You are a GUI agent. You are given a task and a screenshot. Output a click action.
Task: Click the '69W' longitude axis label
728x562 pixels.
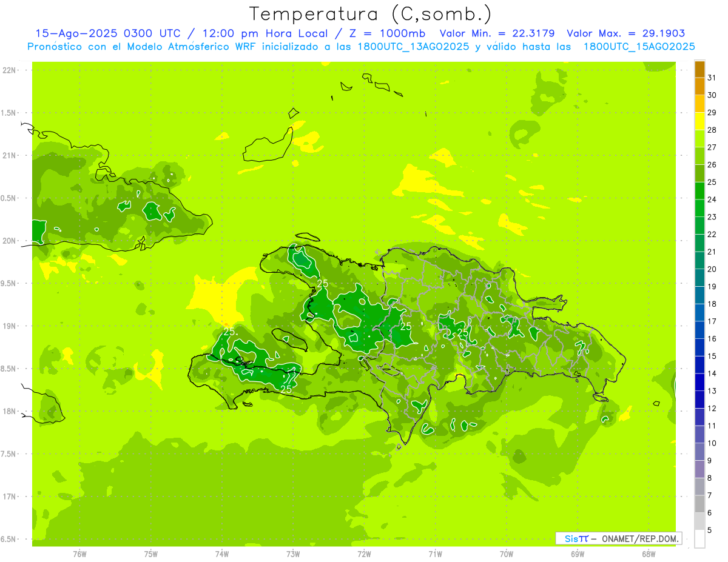point(578,554)
